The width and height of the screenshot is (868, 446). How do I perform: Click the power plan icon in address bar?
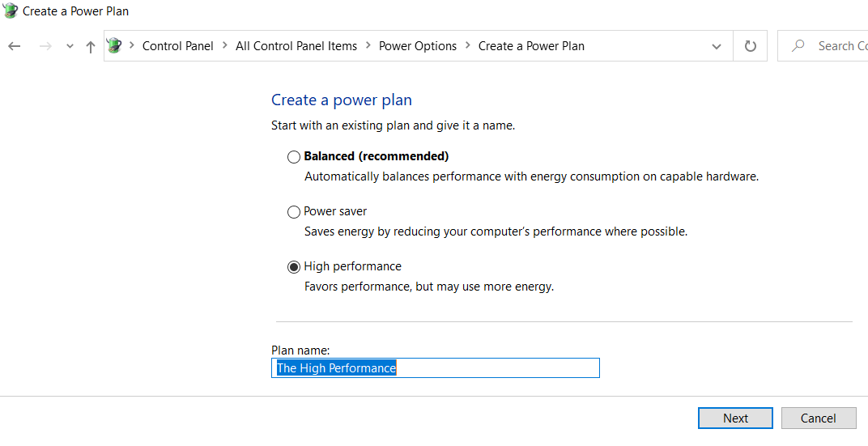(x=114, y=46)
